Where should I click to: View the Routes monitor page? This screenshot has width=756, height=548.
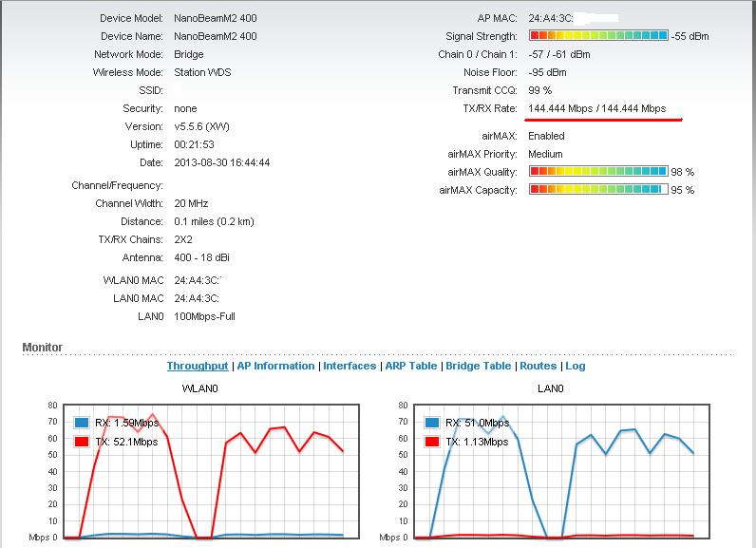538,367
